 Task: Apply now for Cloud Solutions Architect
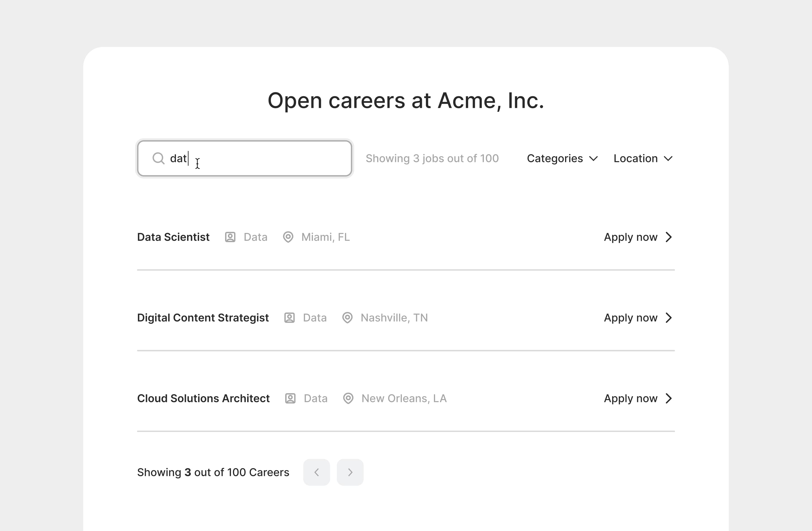click(631, 398)
